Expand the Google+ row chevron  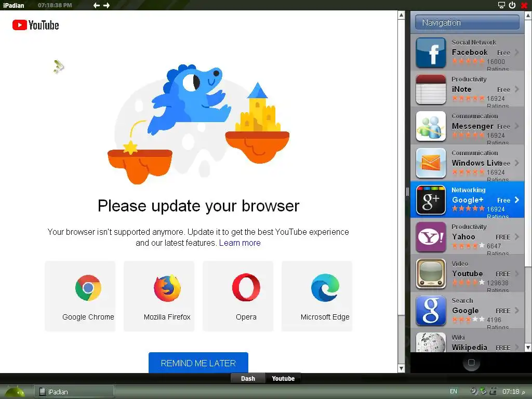pos(517,200)
